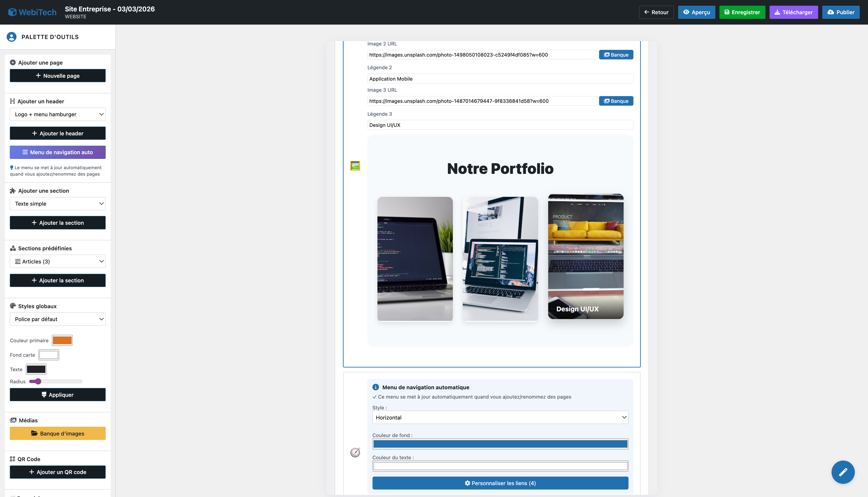Open the Banque d'images media library
Image resolution: width=868 pixels, height=497 pixels.
(57, 433)
